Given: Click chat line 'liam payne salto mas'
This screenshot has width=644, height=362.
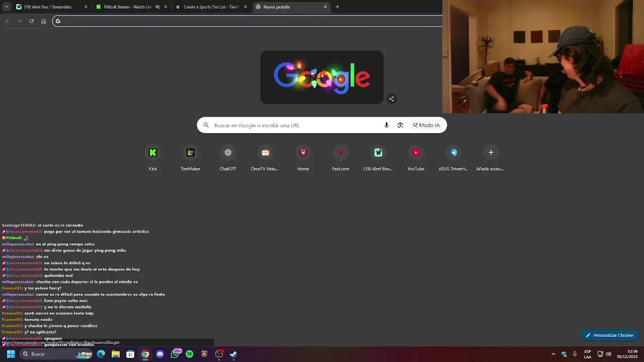Looking at the screenshot, I should pos(66,301).
